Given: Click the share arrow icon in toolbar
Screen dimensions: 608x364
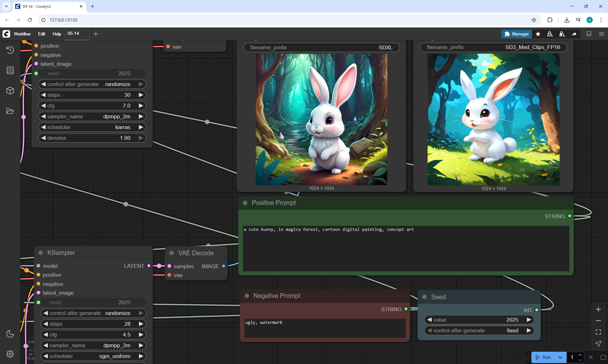Looking at the screenshot, I should tap(574, 34).
